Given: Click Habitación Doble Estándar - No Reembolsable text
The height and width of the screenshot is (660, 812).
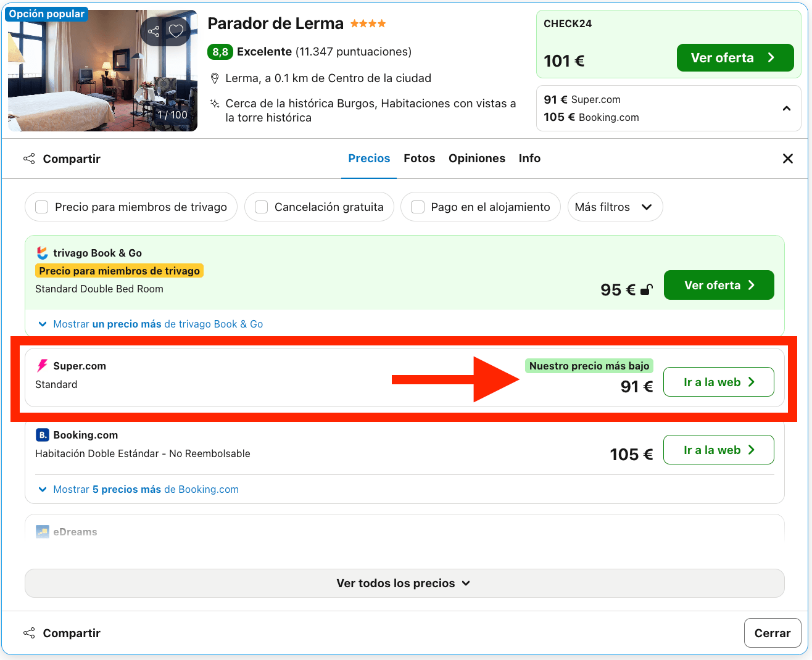Looking at the screenshot, I should [143, 453].
